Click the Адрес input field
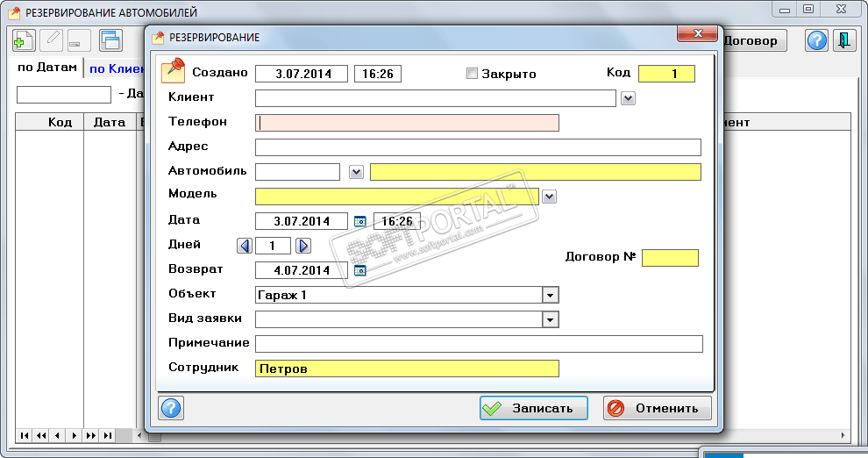This screenshot has height=458, width=868. pos(478,147)
